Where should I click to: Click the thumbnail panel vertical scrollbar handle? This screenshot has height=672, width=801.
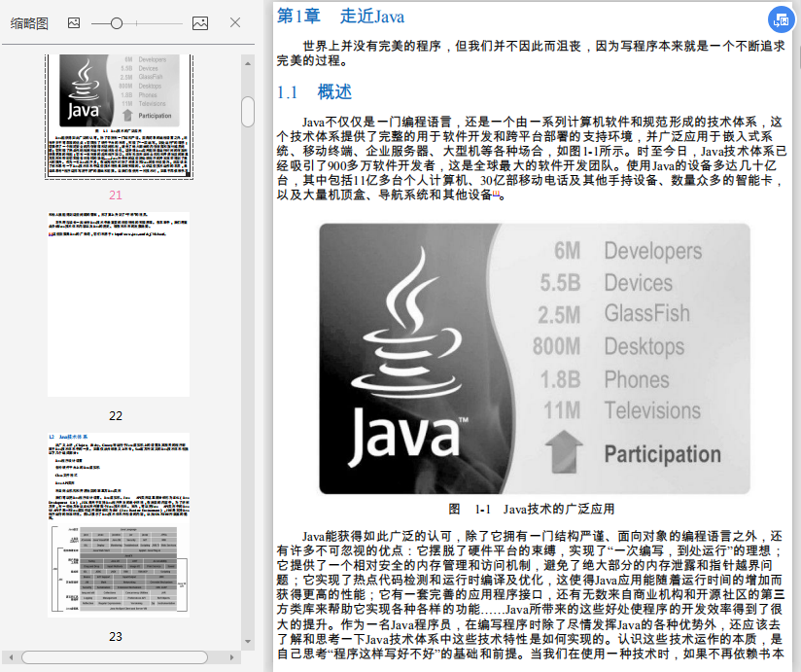[x=248, y=112]
